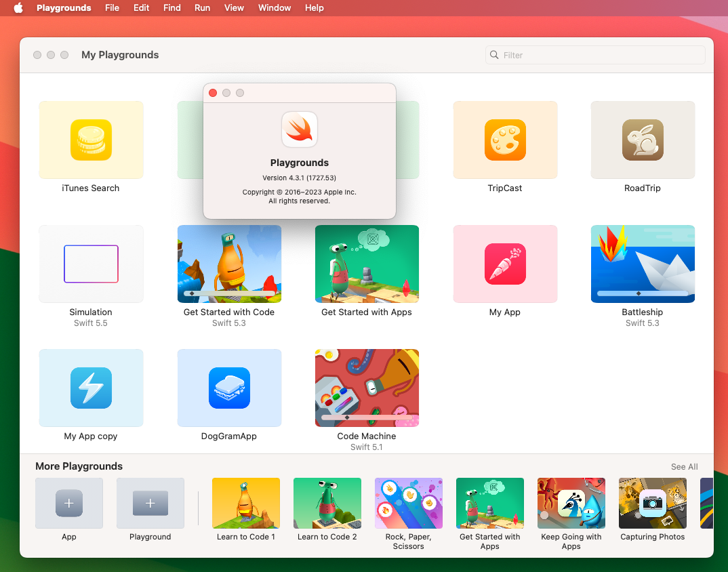Click the TripCast label
Screen dimensions: 728x572
[505, 188]
